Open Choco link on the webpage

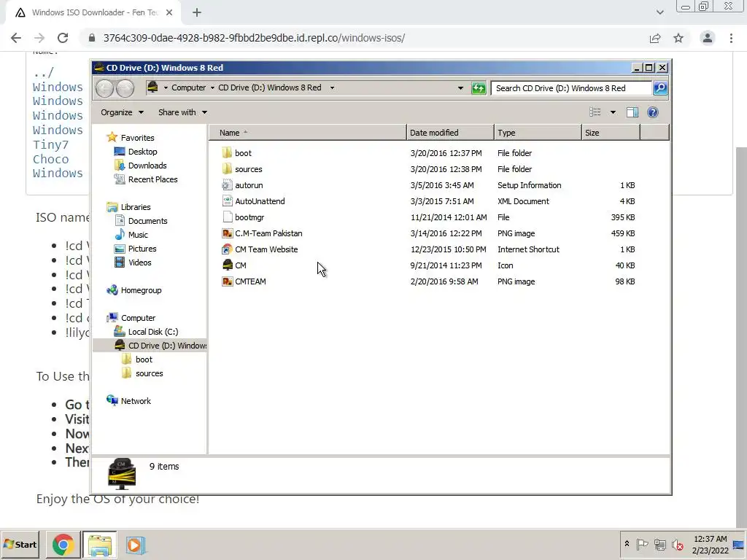[x=50, y=159]
